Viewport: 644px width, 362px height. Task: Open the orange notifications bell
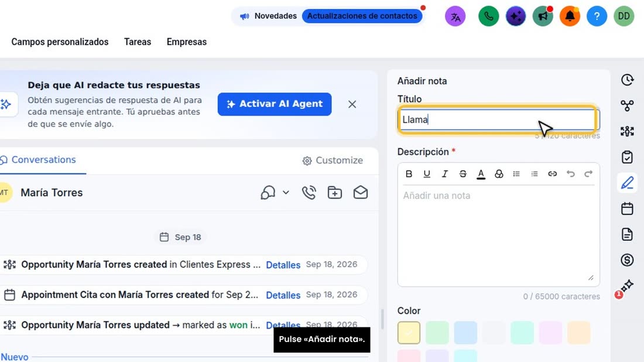570,16
